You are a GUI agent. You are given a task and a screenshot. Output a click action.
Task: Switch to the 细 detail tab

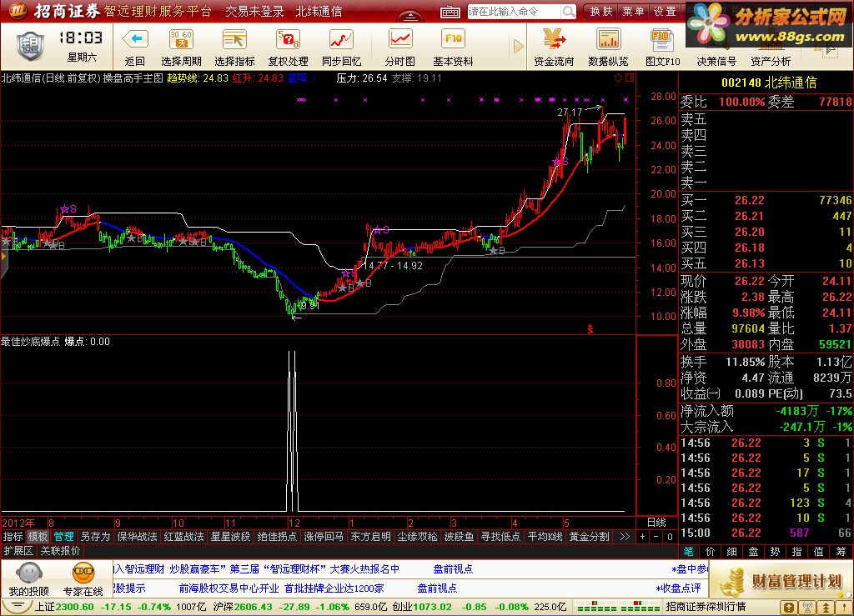pos(732,551)
